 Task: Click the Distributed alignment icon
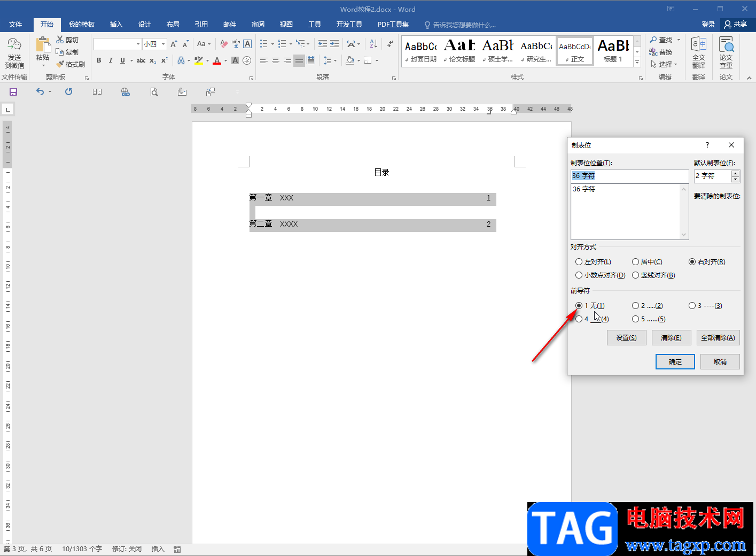click(311, 60)
